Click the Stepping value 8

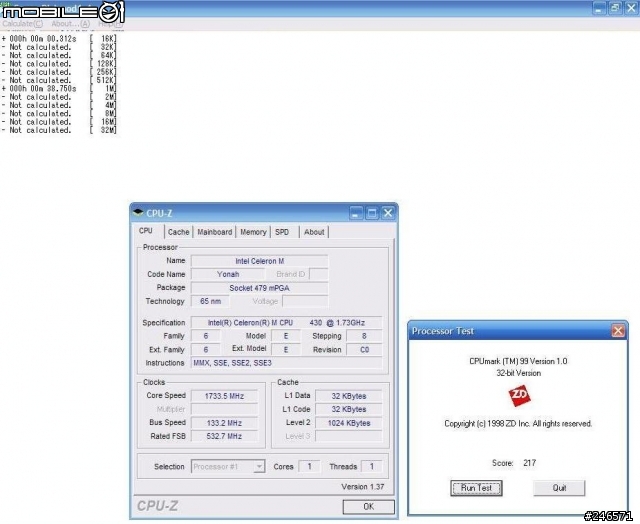tap(364, 336)
